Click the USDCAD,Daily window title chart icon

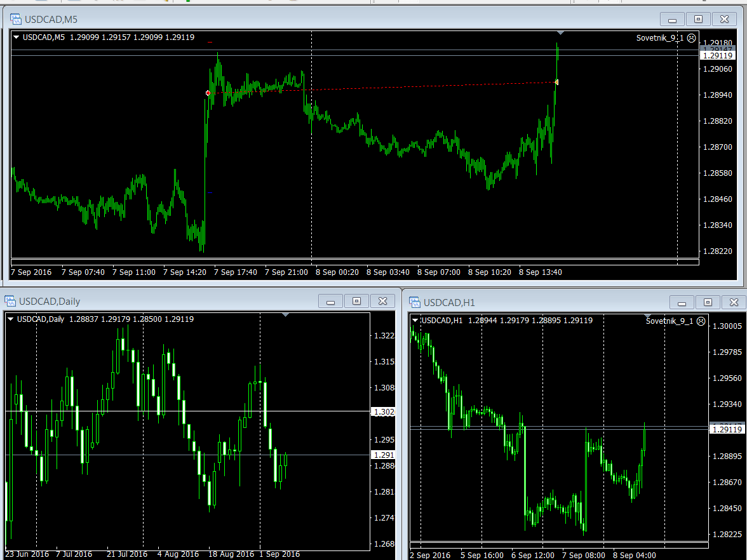coord(10,302)
